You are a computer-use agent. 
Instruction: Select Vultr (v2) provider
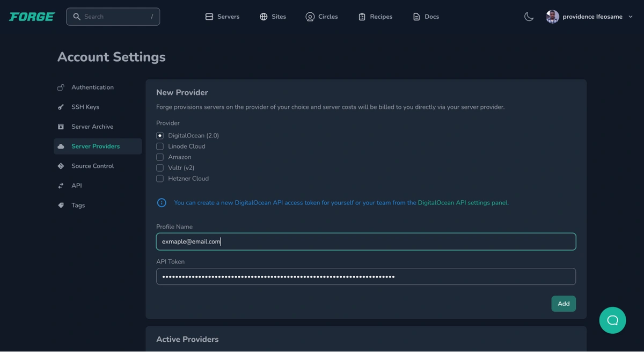(x=160, y=168)
